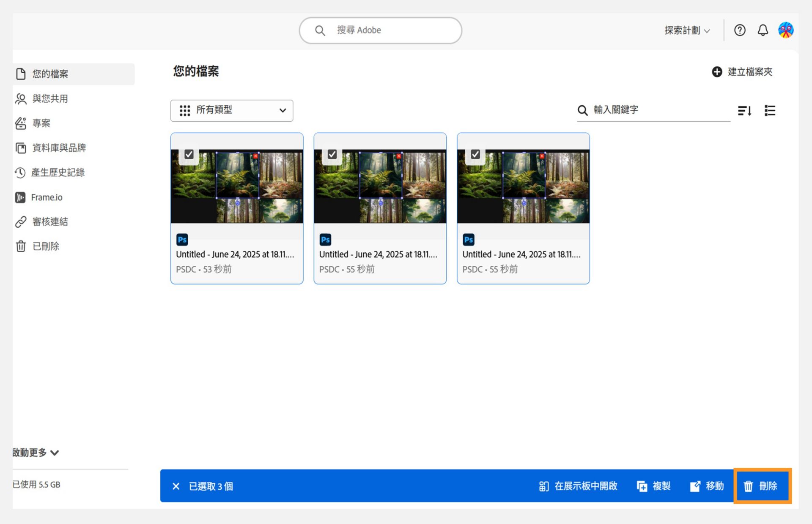Expand the 探索計劃 menu
This screenshot has width=812, height=524.
(687, 30)
